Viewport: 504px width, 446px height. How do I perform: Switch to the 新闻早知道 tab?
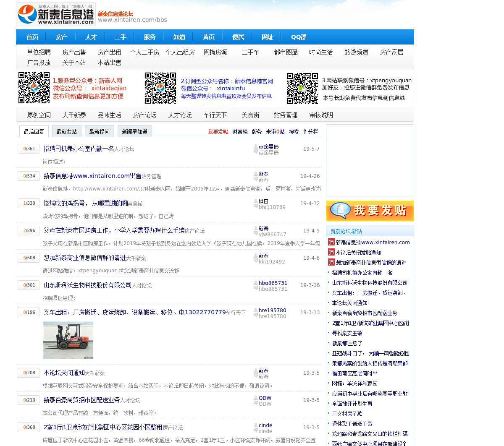(x=134, y=132)
